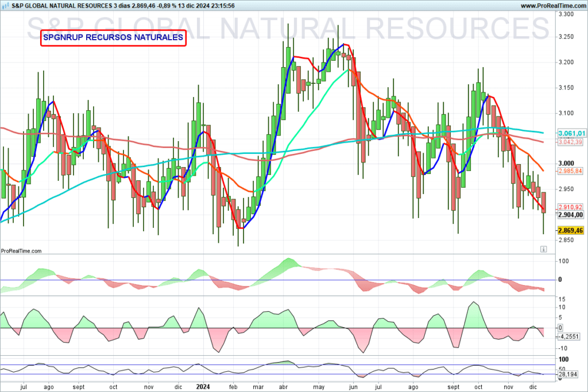This screenshot has height=392, width=588.
Task: Open the www.ProRealTime.com link
Action: (553, 6)
